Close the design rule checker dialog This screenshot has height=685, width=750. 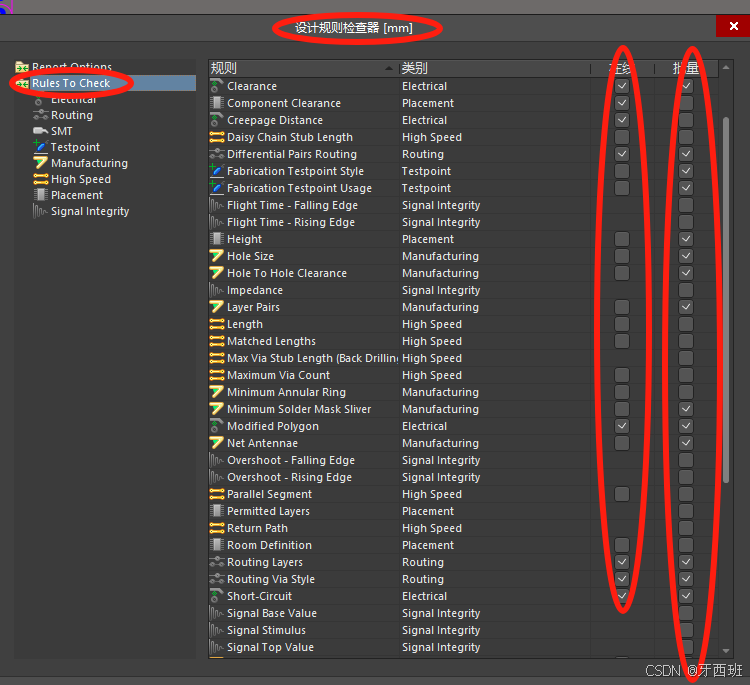click(733, 26)
